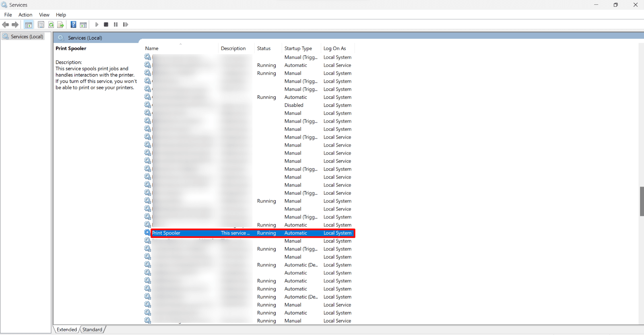644x335 pixels.
Task: Restart Service using the restart icon
Action: tap(126, 25)
